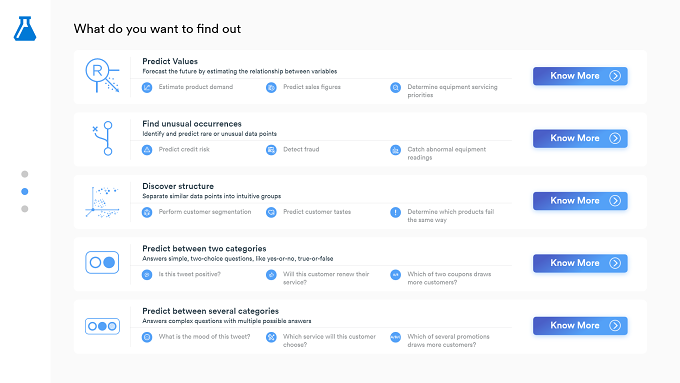
Task: Click the Find unusual occurrences path icon
Action: (x=103, y=138)
